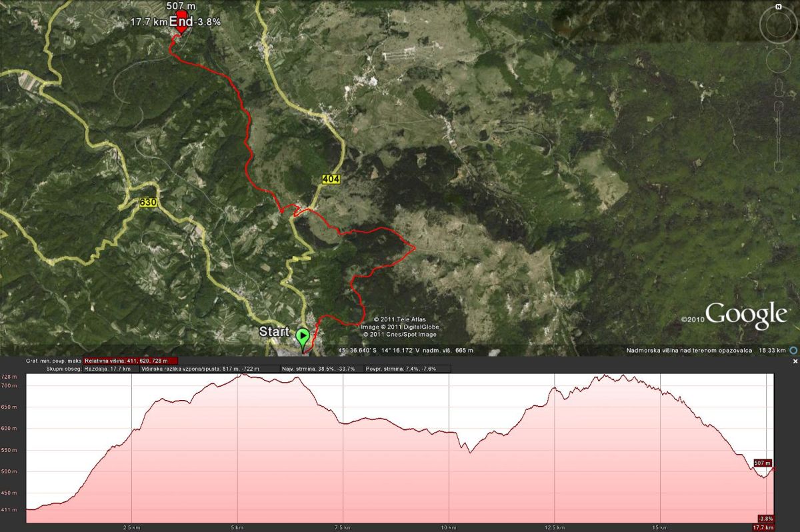The height and width of the screenshot is (532, 800).
Task: Click the pan joystick circle
Action: click(778, 60)
